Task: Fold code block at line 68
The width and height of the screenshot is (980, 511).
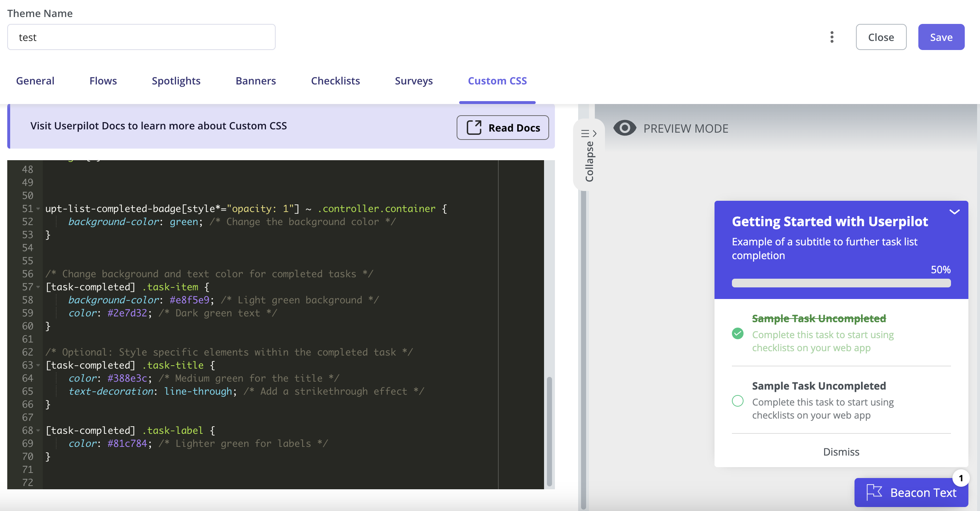Action: pyautogui.click(x=38, y=431)
